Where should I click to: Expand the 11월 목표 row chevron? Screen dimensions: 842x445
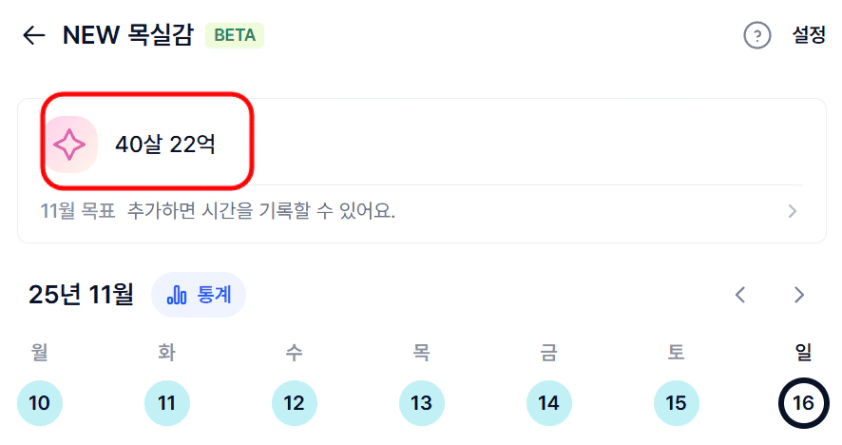click(792, 211)
